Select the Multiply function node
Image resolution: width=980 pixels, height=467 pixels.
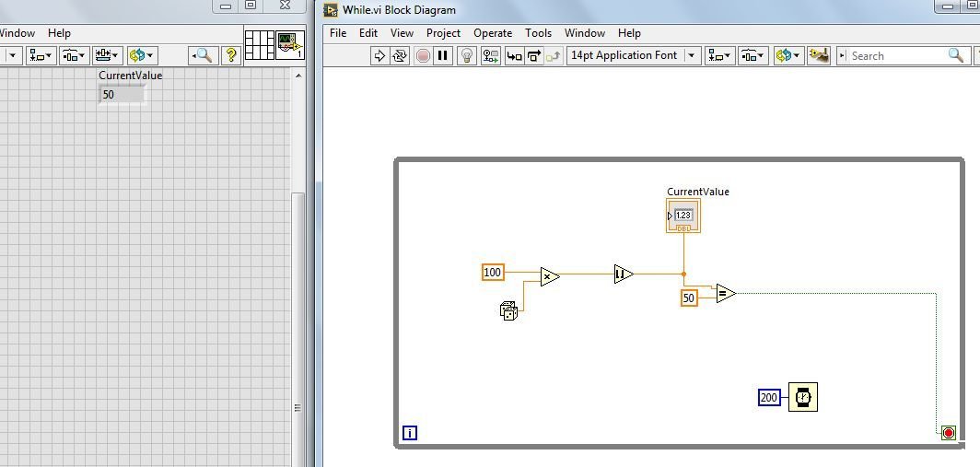click(x=550, y=276)
